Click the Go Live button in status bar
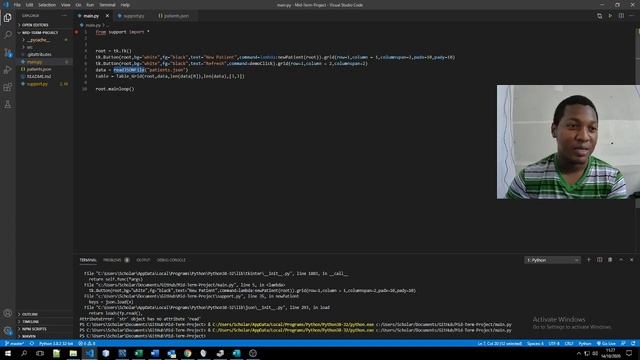The height and width of the screenshot is (360, 640). coord(606,343)
